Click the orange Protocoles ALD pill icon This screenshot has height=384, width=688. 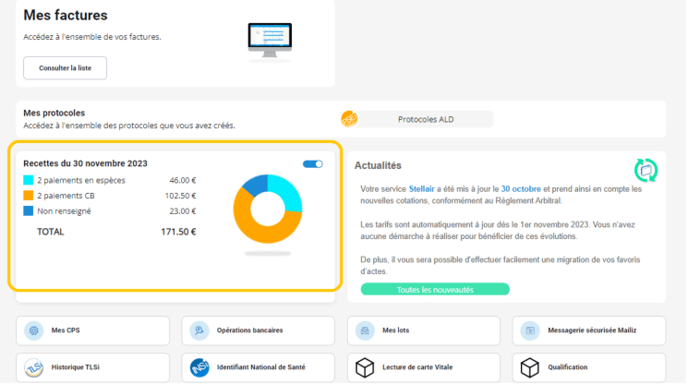pyautogui.click(x=349, y=119)
